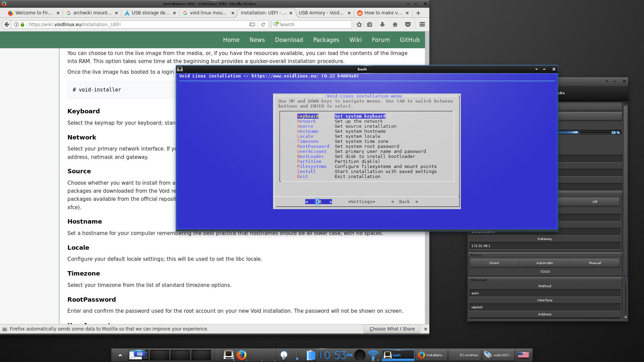Click the Off toggle in EConnMan
644x362 pixels.
594,202
